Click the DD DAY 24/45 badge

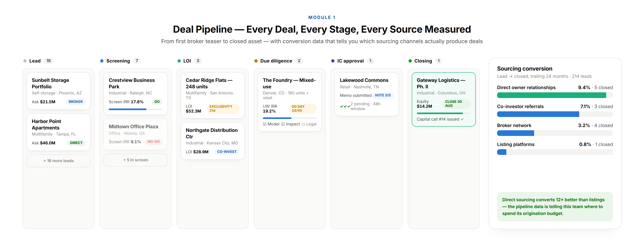[302, 108]
